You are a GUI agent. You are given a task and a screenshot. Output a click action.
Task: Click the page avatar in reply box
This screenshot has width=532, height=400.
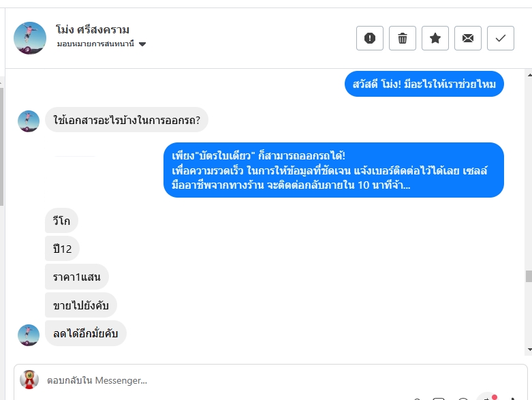pos(29,380)
